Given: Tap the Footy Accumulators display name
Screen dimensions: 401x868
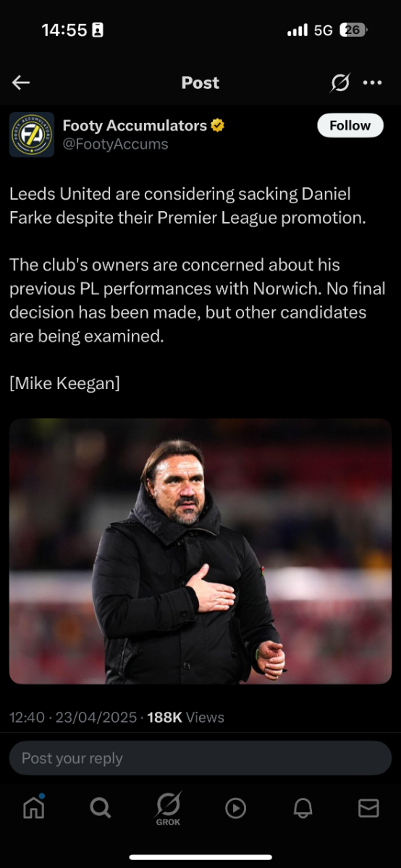Looking at the screenshot, I should pos(135,126).
